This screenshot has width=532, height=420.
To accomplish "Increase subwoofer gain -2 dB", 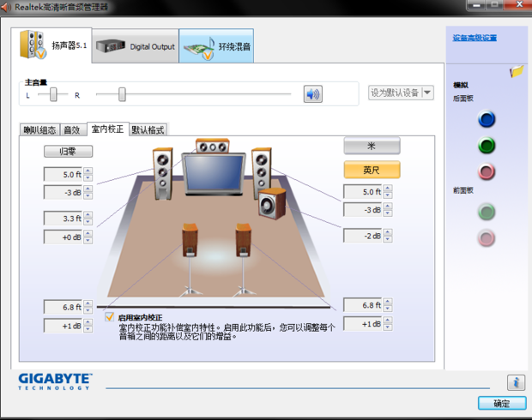I will [x=388, y=232].
